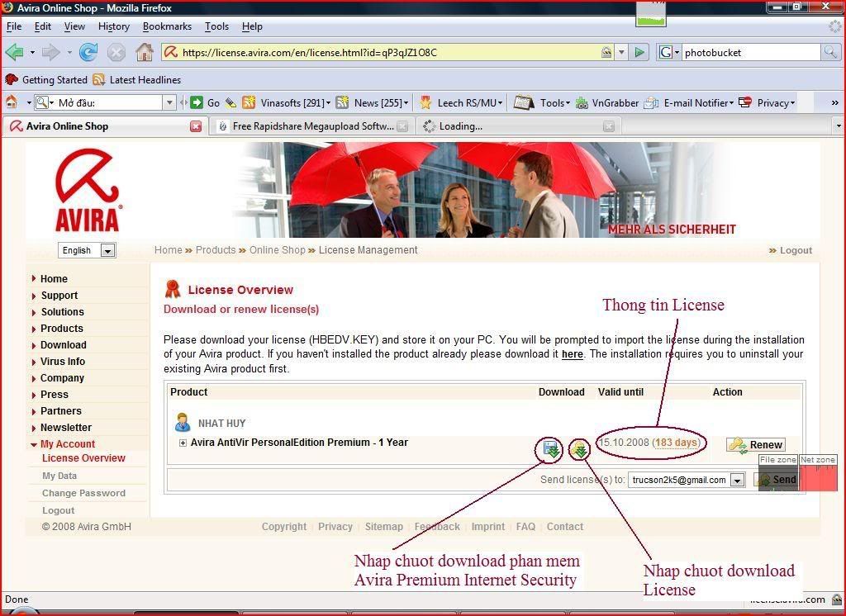Click the Logout link beside the breadcrumb
Viewport: 846px width, 616px height.
pos(796,250)
